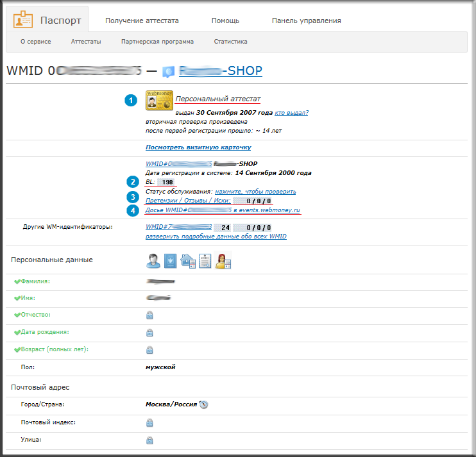Click the BL value 198
The image size is (476, 457).
167,182
